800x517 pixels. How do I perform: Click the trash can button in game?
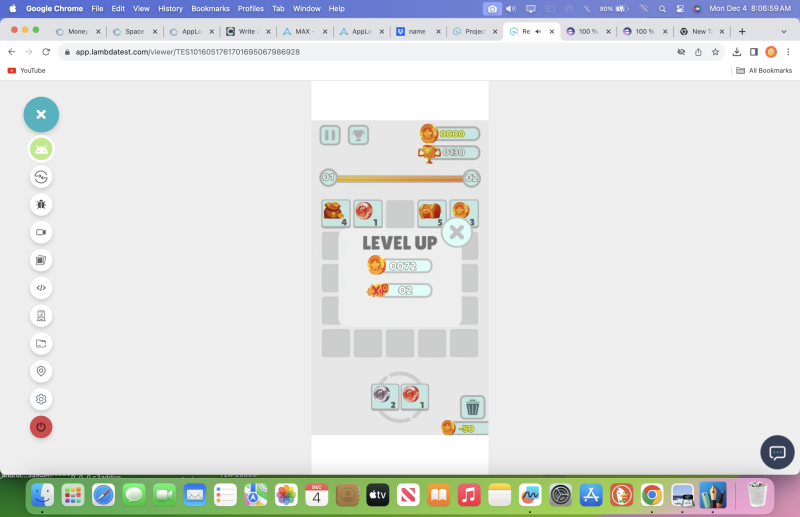click(472, 407)
